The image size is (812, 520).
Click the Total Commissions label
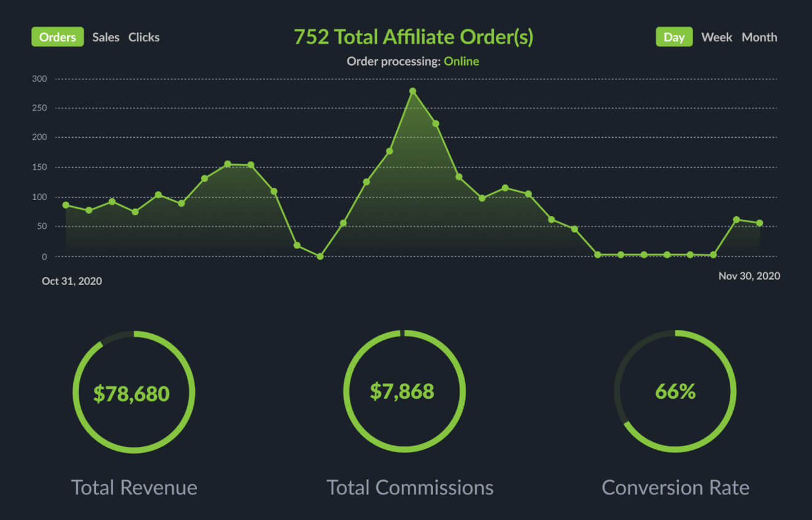tap(410, 487)
